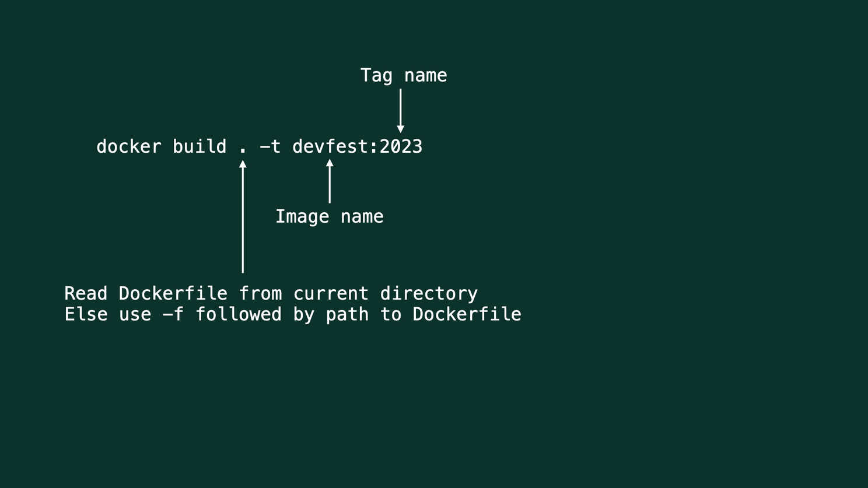This screenshot has height=488, width=868.
Task: Click 'Dockerfile' at end of second line
Action: click(x=467, y=314)
